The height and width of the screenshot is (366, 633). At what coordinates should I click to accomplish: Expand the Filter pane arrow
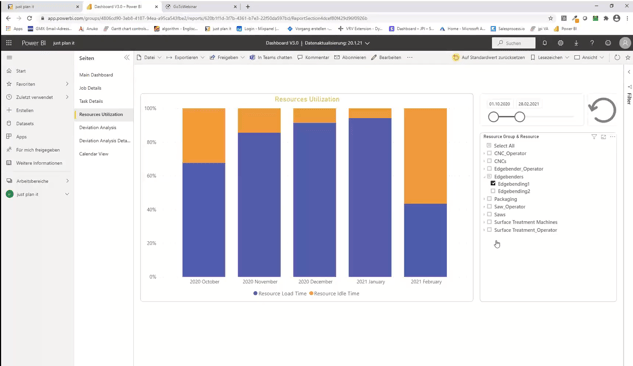pyautogui.click(x=629, y=72)
